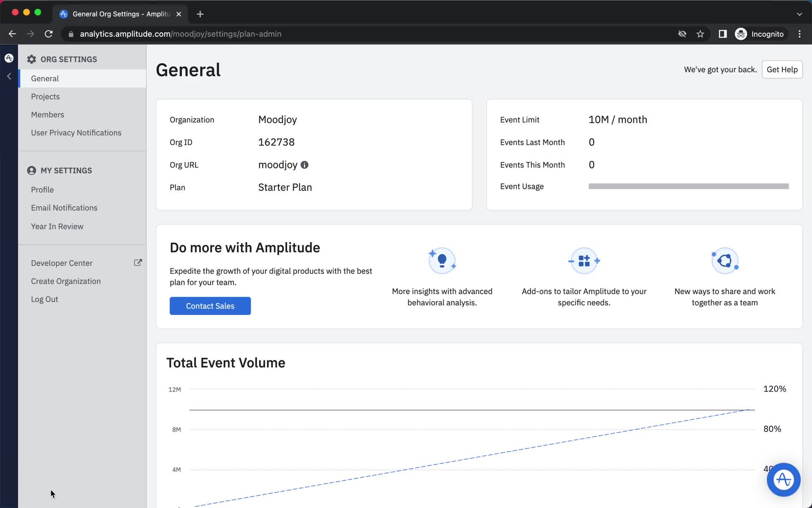Open the Projects settings page

45,97
